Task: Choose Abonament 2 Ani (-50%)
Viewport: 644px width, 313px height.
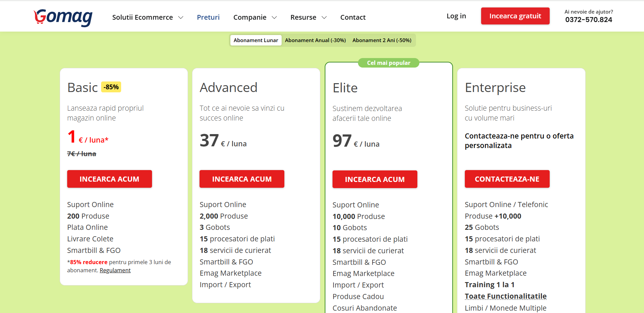Action: click(x=382, y=40)
